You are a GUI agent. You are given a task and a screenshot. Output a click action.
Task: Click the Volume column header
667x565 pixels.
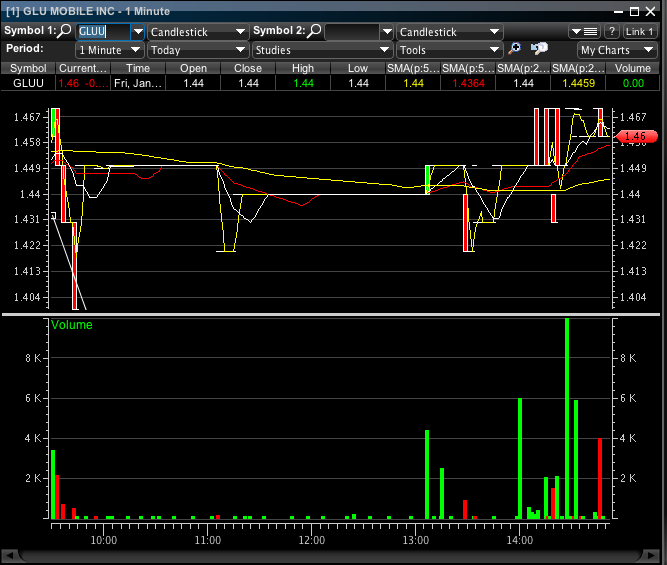click(x=632, y=68)
